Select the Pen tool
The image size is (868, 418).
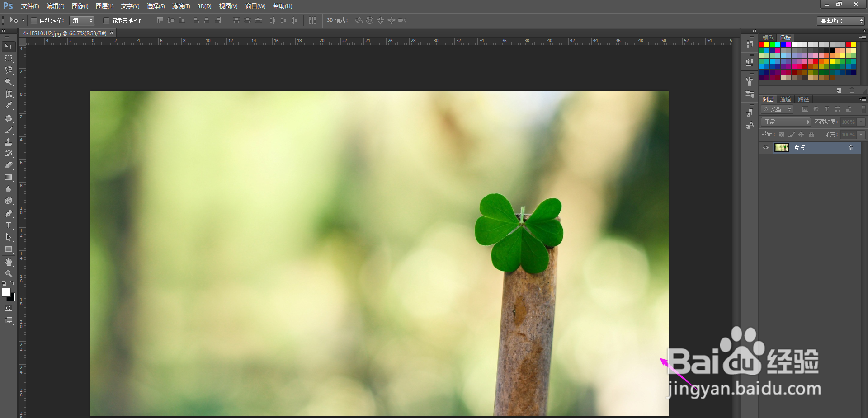coord(9,214)
